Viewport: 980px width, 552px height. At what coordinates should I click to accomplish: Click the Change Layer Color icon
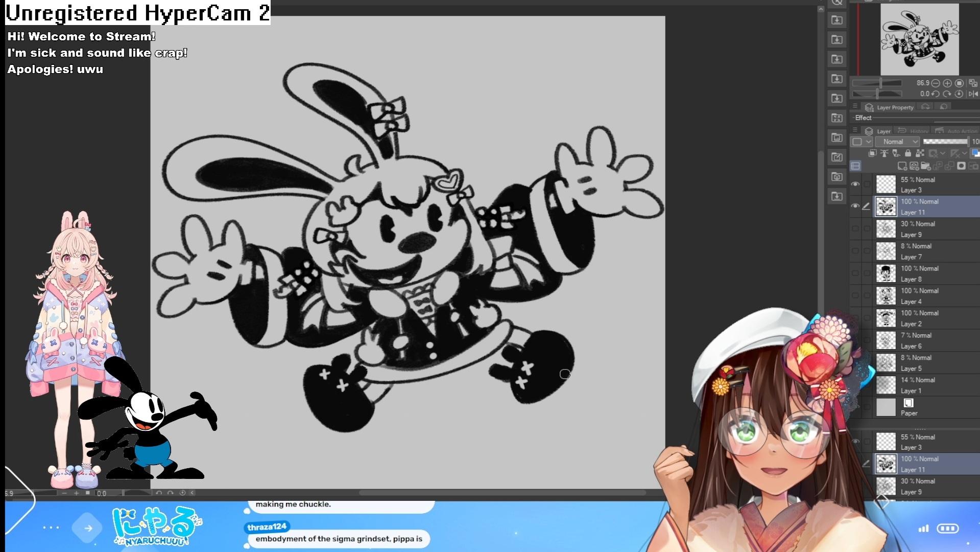click(975, 153)
